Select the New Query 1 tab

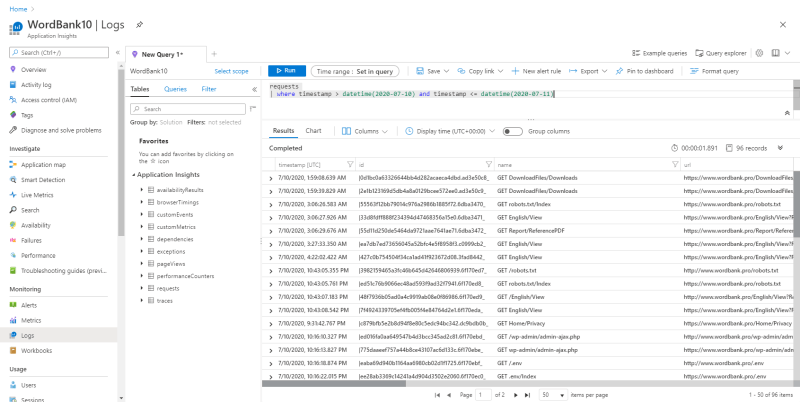(166, 55)
